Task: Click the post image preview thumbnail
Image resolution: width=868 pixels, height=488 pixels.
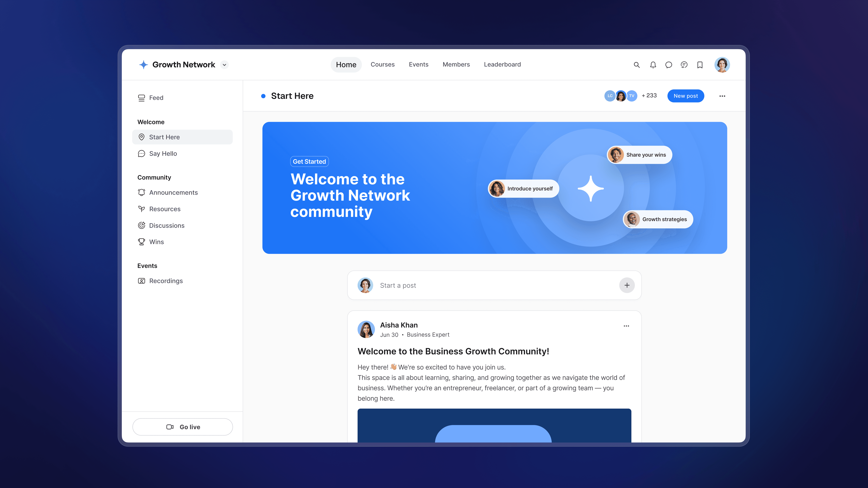Action: point(494,425)
